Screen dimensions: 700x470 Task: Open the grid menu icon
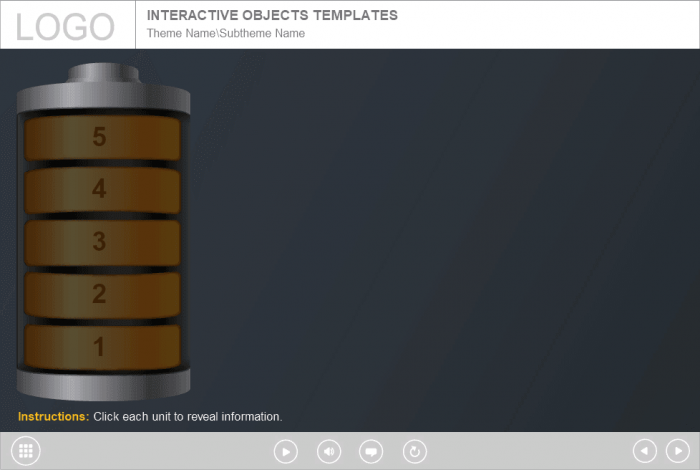coord(26,451)
